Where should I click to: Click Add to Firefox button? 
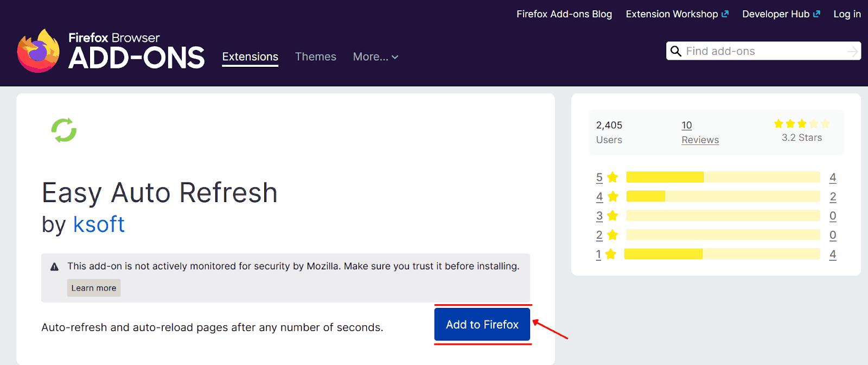point(482,324)
